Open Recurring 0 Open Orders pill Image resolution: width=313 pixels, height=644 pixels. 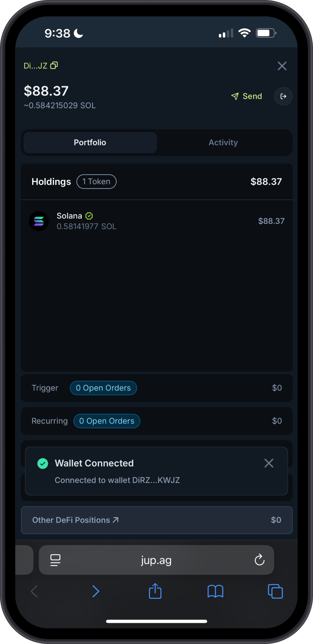(107, 421)
